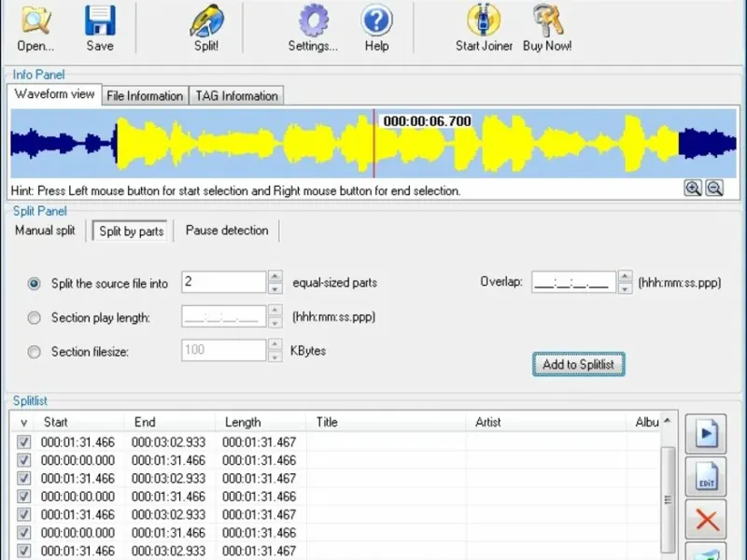
Task: Zoom in on the waveform
Action: 693,189
